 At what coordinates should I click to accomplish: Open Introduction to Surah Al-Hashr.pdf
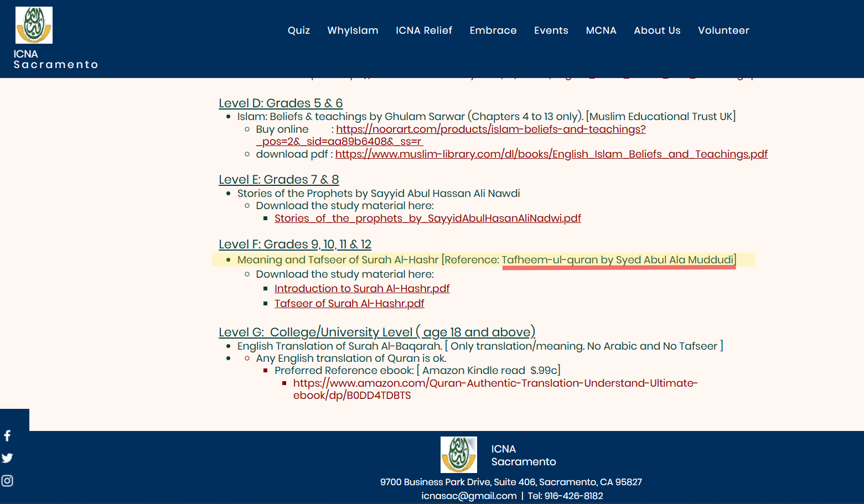[362, 289]
